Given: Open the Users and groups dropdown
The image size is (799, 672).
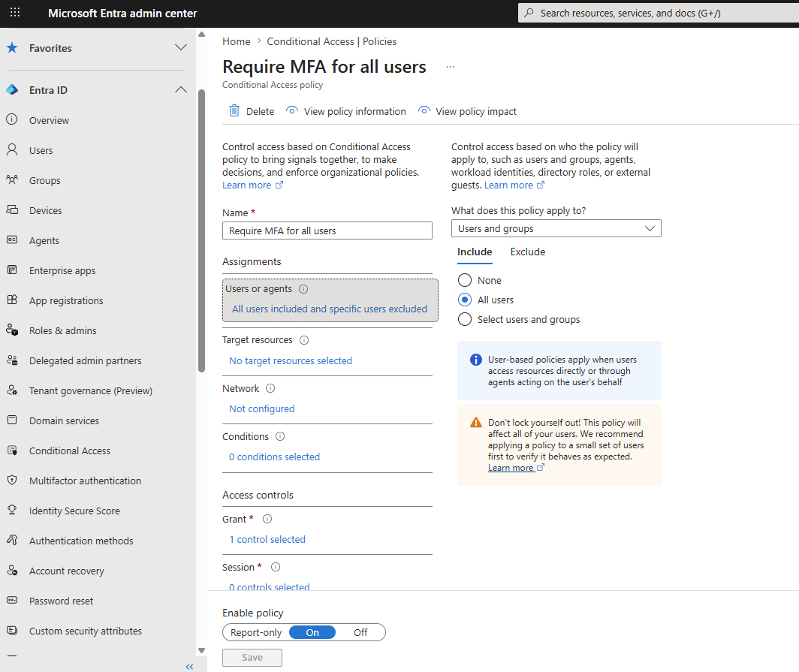Looking at the screenshot, I should [x=556, y=228].
